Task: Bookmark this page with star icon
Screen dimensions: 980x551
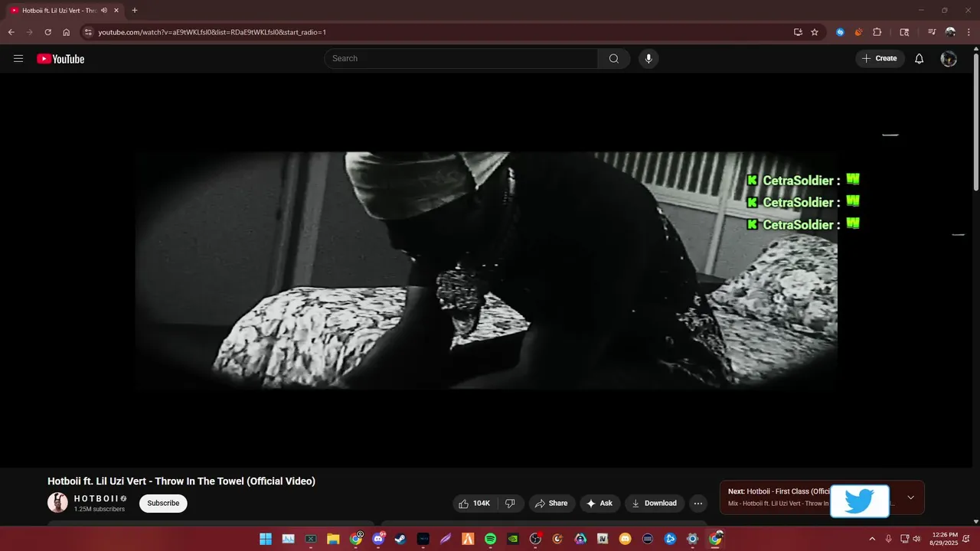Action: coord(815,32)
